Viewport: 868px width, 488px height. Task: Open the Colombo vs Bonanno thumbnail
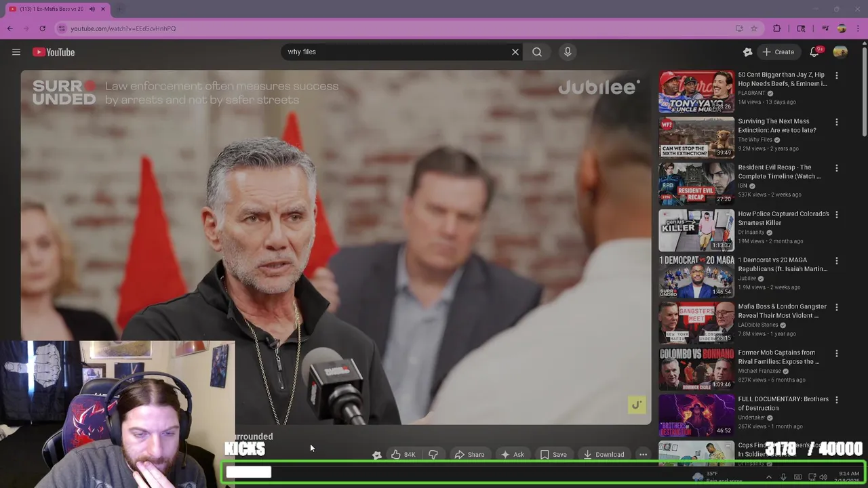click(696, 369)
